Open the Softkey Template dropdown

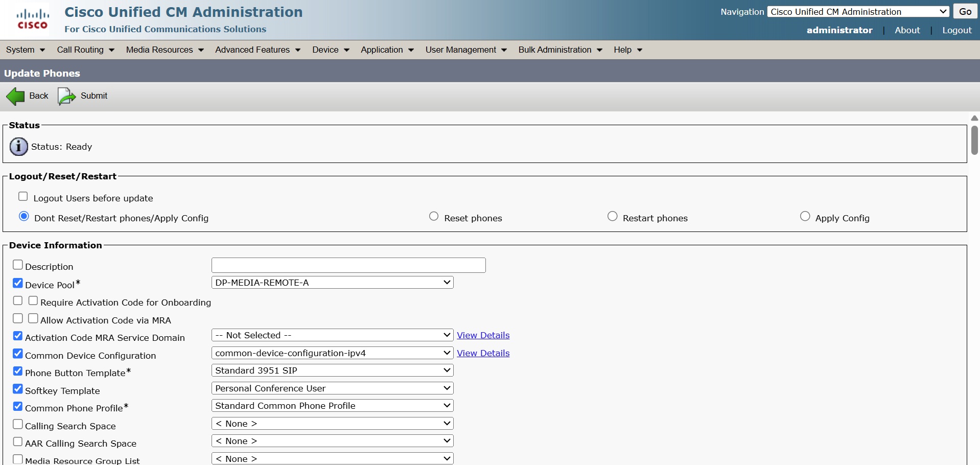[332, 388]
